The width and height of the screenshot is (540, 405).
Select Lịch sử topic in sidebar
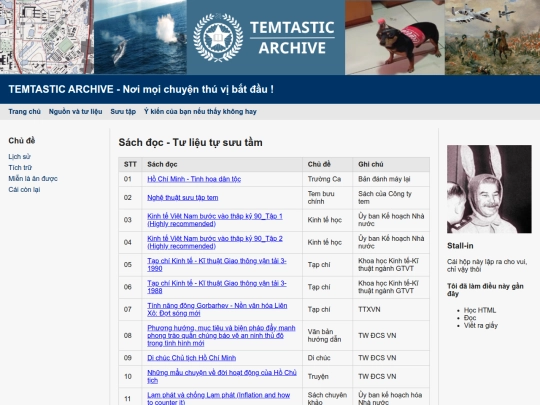[x=19, y=157]
